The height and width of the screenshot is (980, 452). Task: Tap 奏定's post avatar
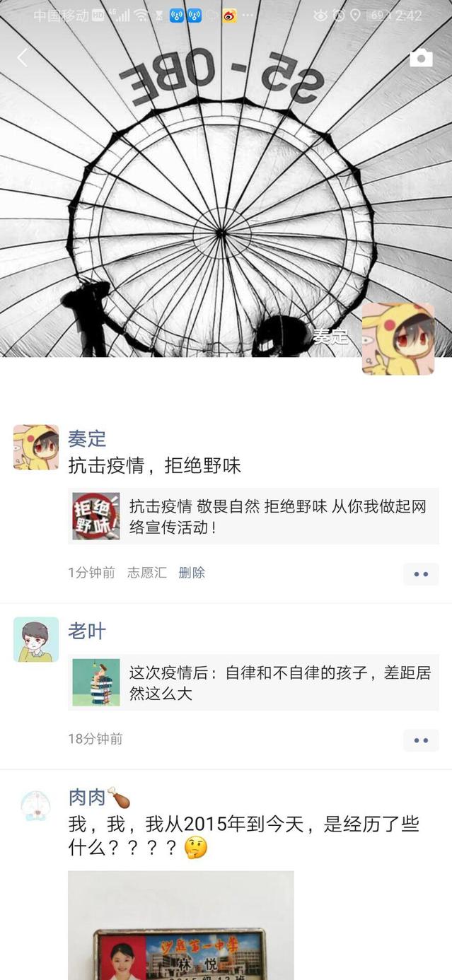(x=36, y=448)
